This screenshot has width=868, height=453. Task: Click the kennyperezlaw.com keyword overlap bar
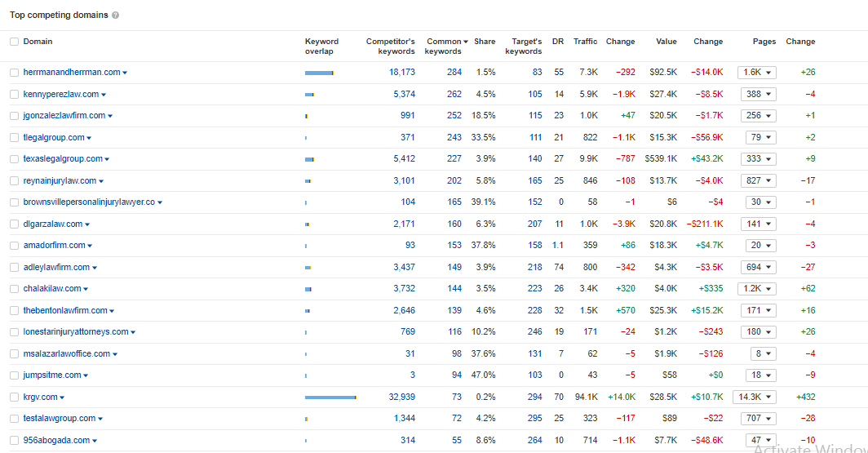[309, 95]
